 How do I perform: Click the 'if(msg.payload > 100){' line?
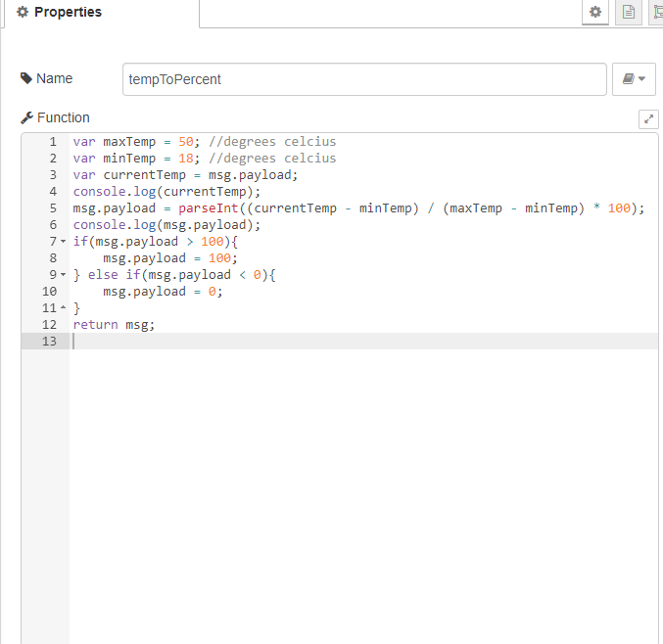coord(155,242)
